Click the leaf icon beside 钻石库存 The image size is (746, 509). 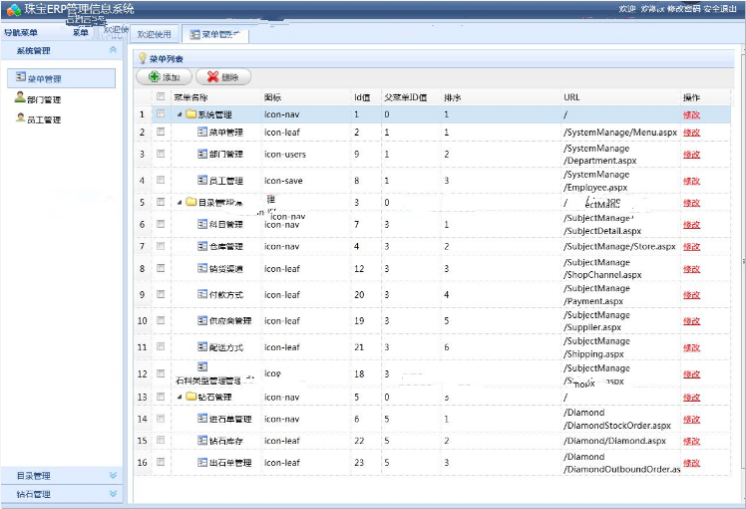coord(201,441)
